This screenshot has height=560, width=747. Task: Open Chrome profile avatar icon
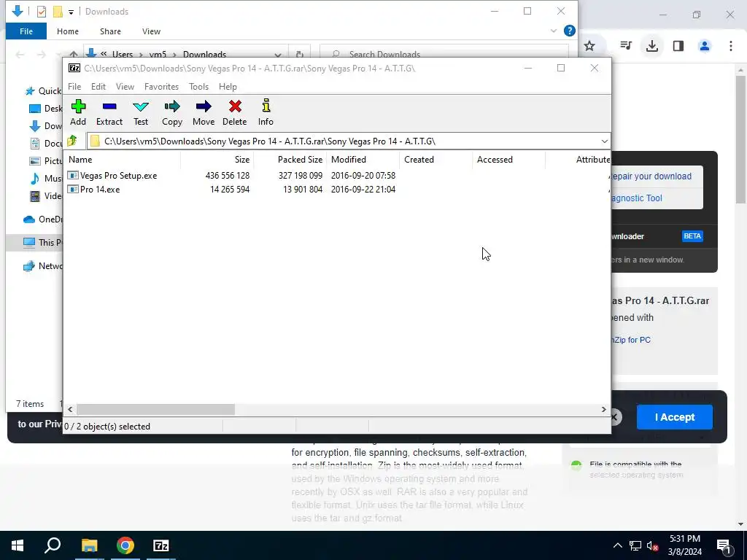pos(705,46)
